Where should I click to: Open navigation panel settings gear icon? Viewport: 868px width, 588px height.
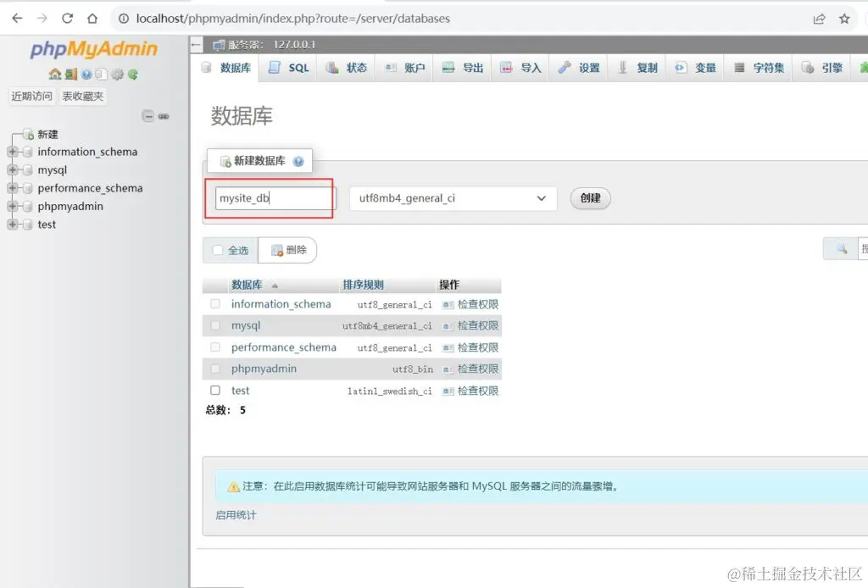click(x=117, y=74)
